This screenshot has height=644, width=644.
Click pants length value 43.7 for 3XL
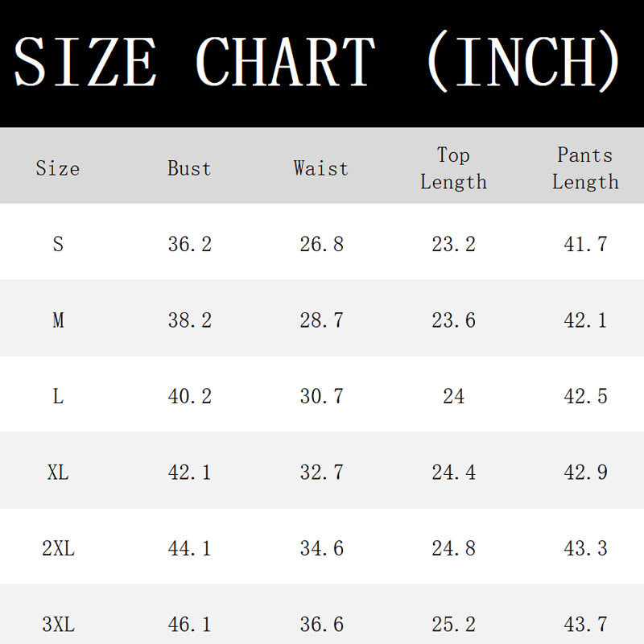(x=585, y=625)
